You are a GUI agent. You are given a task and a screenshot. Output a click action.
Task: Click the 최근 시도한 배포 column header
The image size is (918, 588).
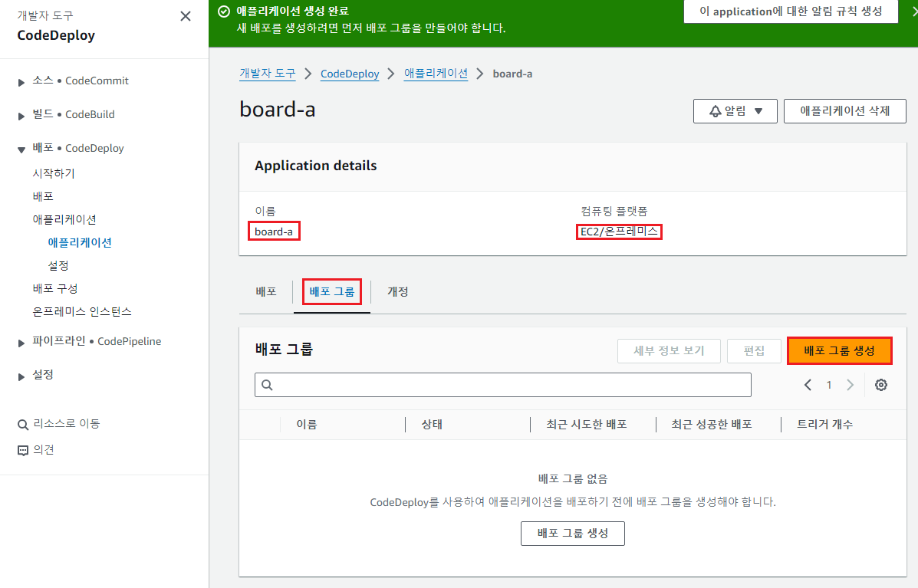point(587,424)
